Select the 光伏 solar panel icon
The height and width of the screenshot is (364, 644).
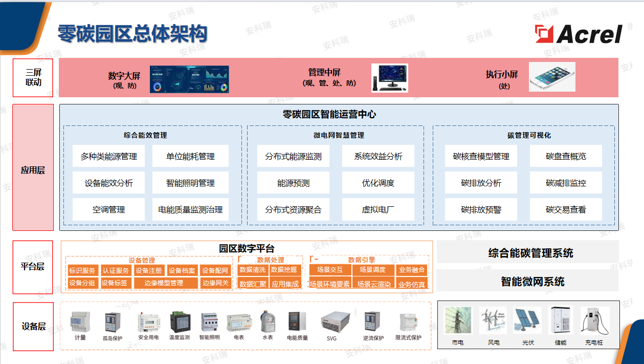click(527, 321)
